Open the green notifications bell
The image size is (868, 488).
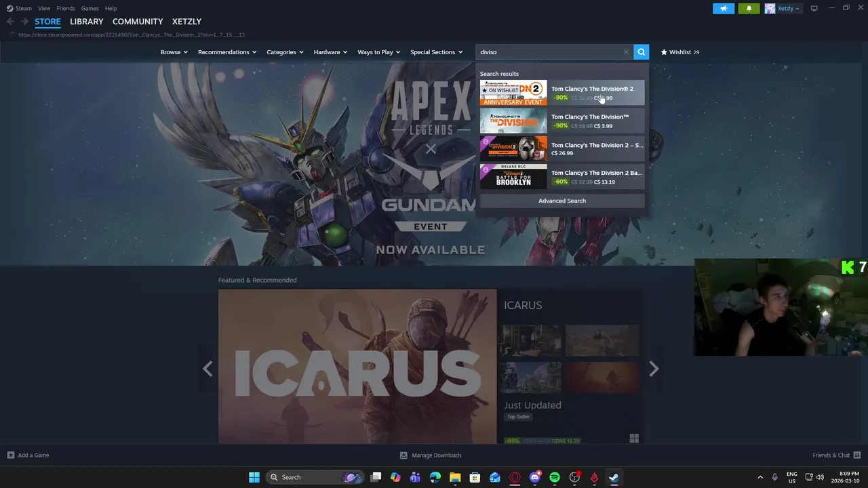(749, 8)
